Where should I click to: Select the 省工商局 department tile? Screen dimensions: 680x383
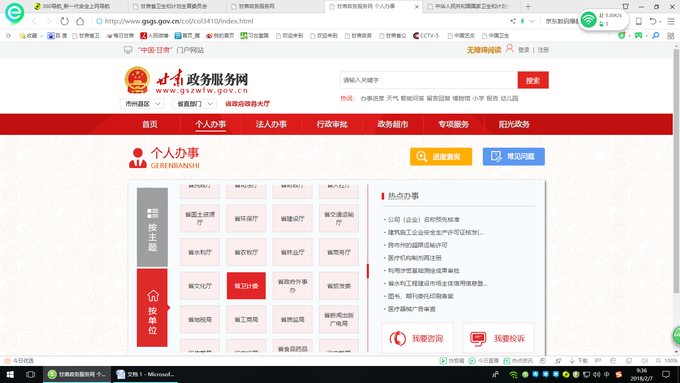tap(246, 319)
